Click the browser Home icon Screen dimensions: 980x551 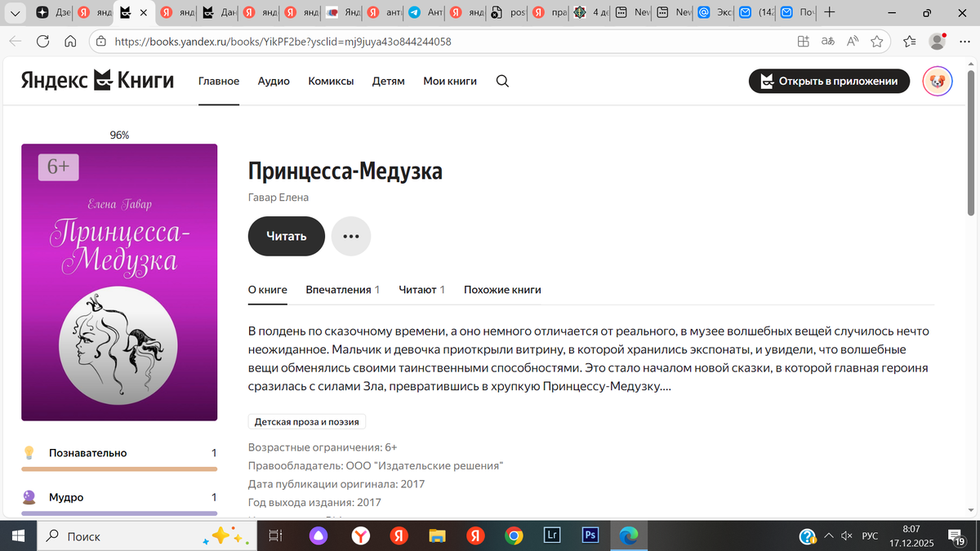[x=70, y=42]
